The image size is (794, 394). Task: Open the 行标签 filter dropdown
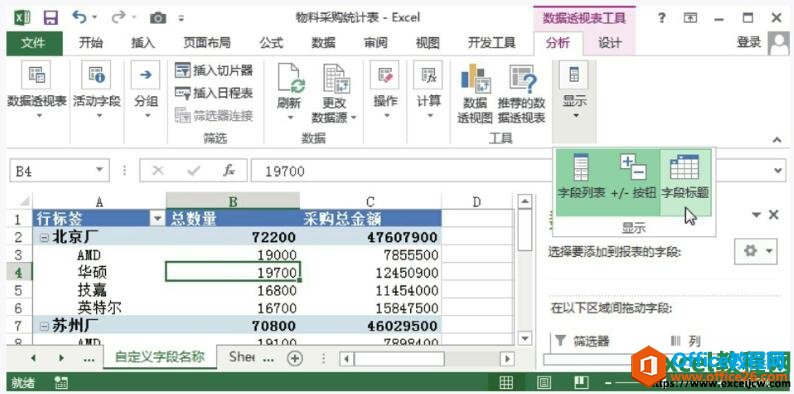tap(158, 219)
